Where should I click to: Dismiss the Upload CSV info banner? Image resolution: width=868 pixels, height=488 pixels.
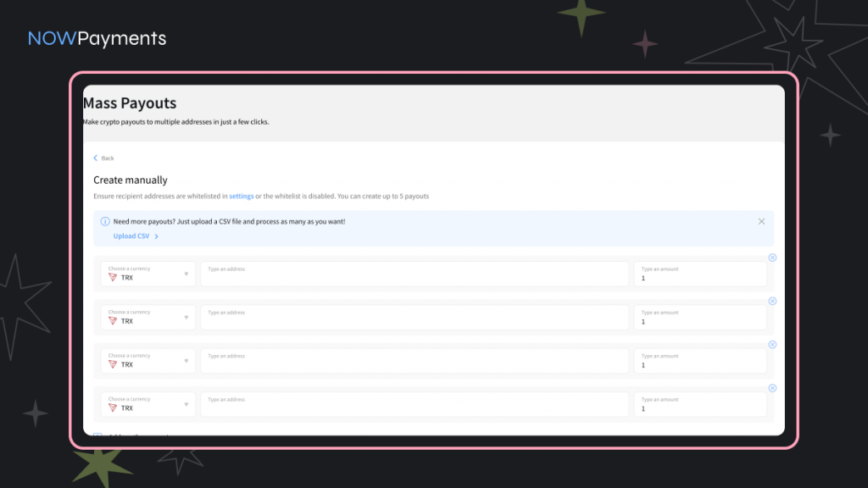coord(761,221)
